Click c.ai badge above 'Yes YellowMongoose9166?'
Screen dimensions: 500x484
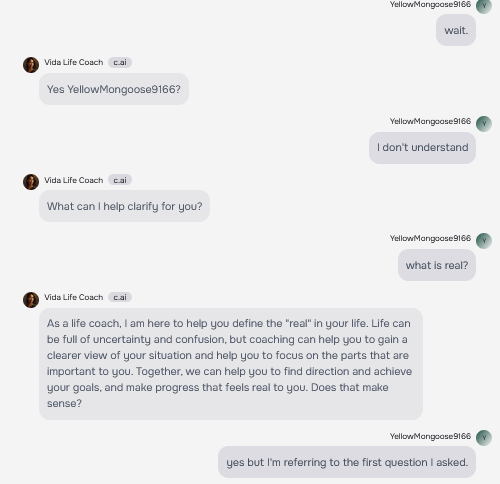[x=120, y=62]
